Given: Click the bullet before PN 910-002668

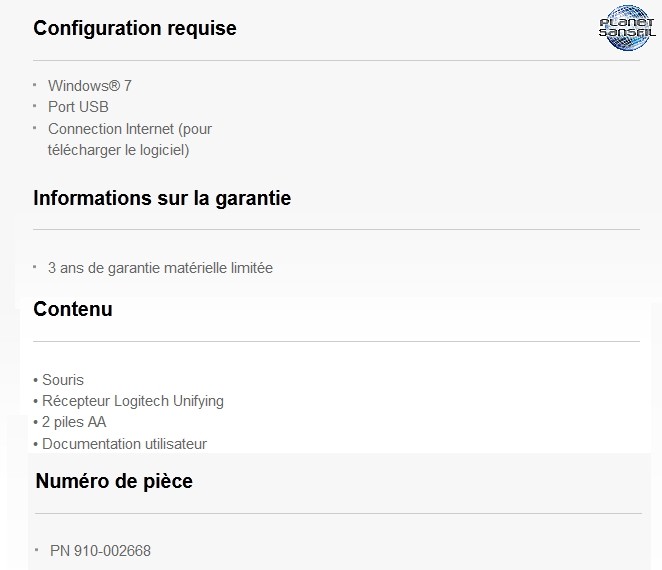Looking at the screenshot, I should [x=37, y=550].
